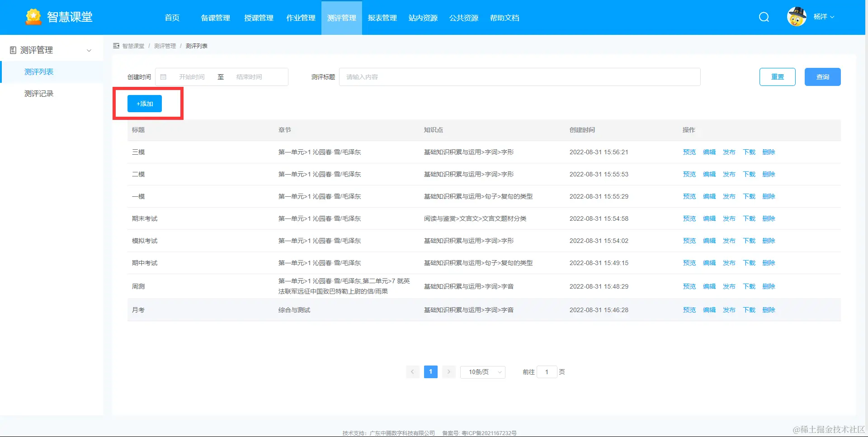Expand the 杨洋 user menu

[x=825, y=17]
